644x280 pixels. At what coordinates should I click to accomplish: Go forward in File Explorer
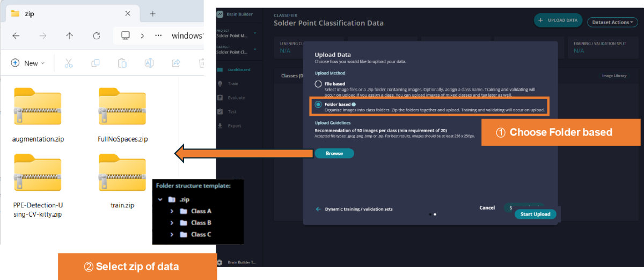[42, 36]
